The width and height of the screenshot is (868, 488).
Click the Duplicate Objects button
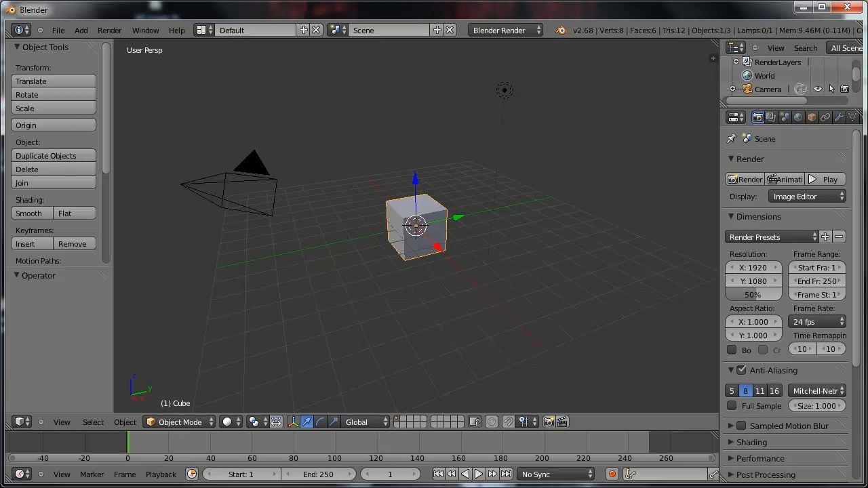[54, 155]
